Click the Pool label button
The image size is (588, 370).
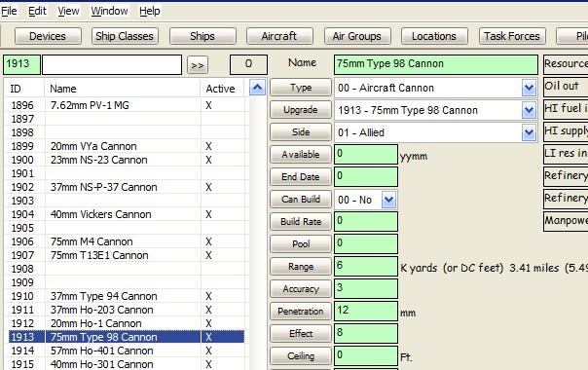[x=301, y=244]
